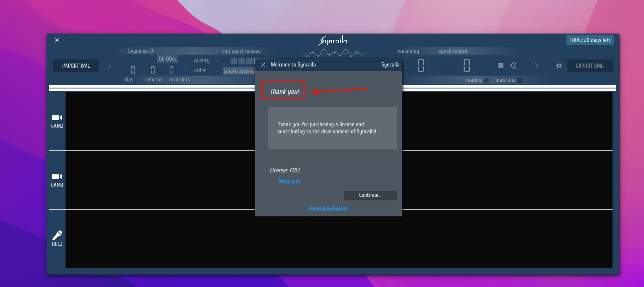Image resolution: width=644 pixels, height=287 pixels.
Task: Open settings via the gear icon
Action: click(x=559, y=66)
